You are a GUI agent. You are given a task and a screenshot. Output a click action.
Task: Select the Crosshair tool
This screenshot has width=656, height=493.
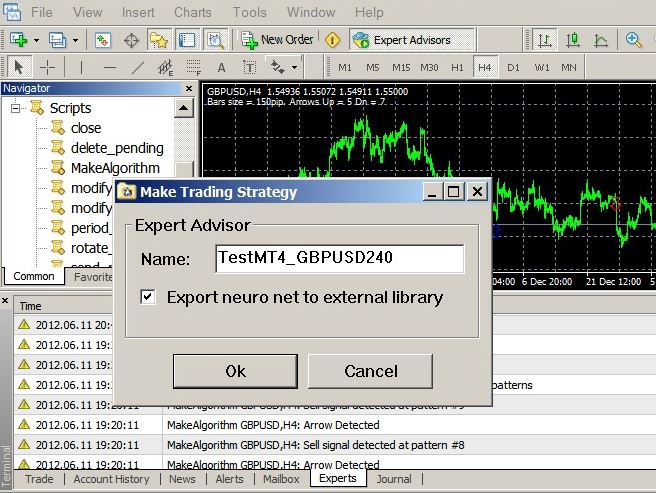47,67
